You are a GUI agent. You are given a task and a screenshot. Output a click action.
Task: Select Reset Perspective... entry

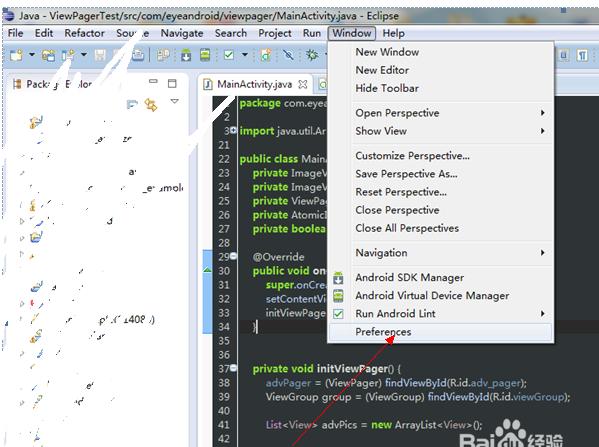tap(441, 192)
